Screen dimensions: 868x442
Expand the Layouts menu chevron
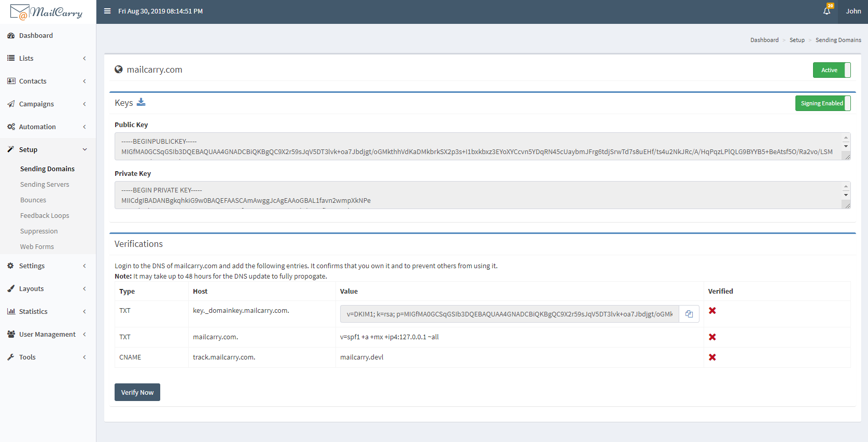coord(85,289)
